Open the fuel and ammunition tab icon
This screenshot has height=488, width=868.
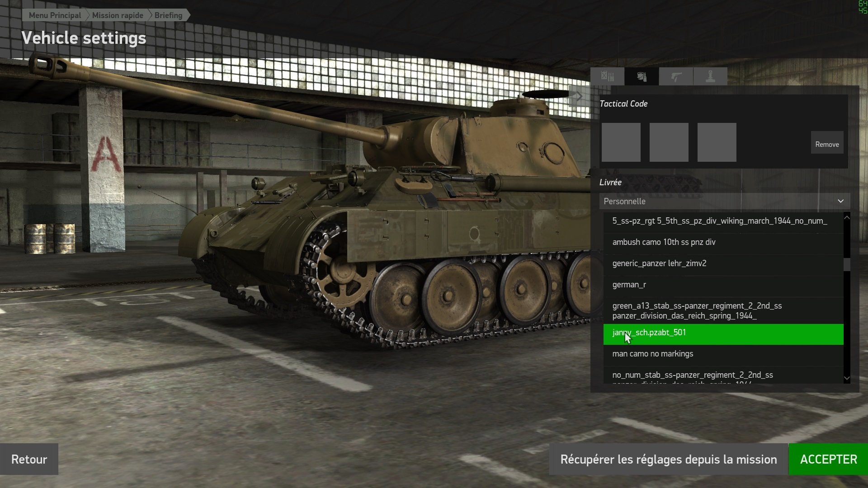[x=607, y=76]
